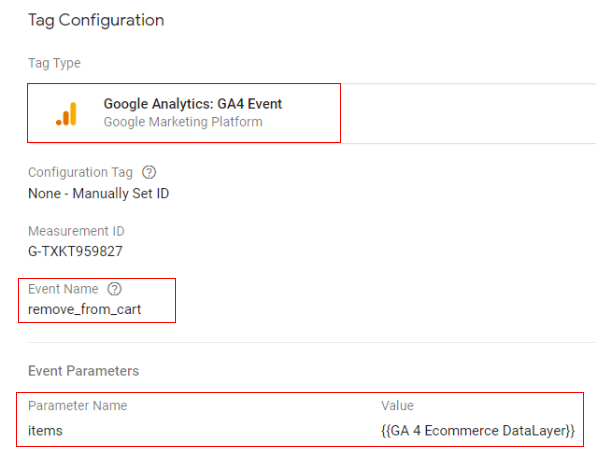This screenshot has height=455, width=596.
Task: Click the Value column header
Action: [397, 406]
